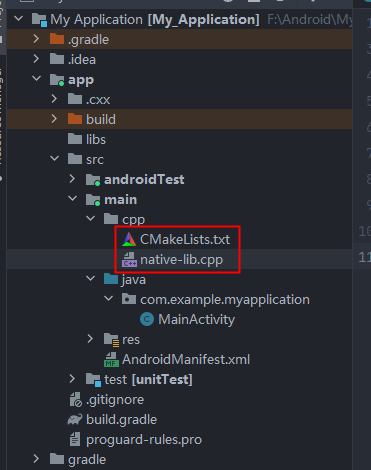Expand the build folder arrow under app
The width and height of the screenshot is (371, 470).
(55, 119)
